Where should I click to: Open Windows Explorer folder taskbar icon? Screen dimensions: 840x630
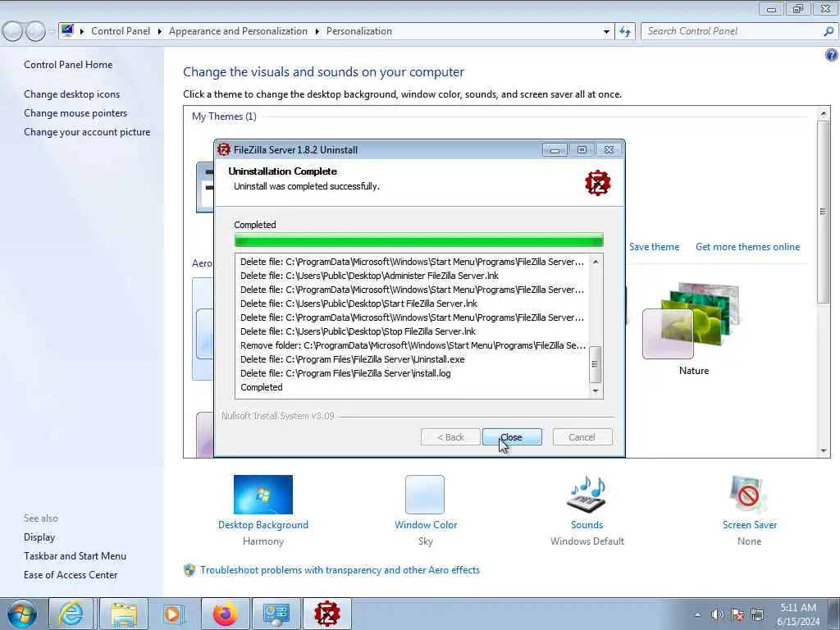coord(123,614)
